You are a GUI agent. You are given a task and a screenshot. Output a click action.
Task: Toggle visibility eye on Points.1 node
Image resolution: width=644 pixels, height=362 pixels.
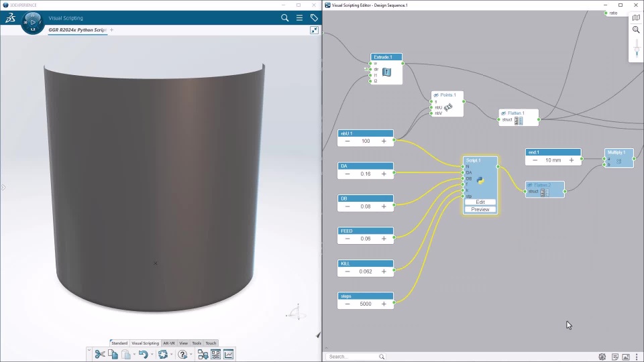coord(436,95)
